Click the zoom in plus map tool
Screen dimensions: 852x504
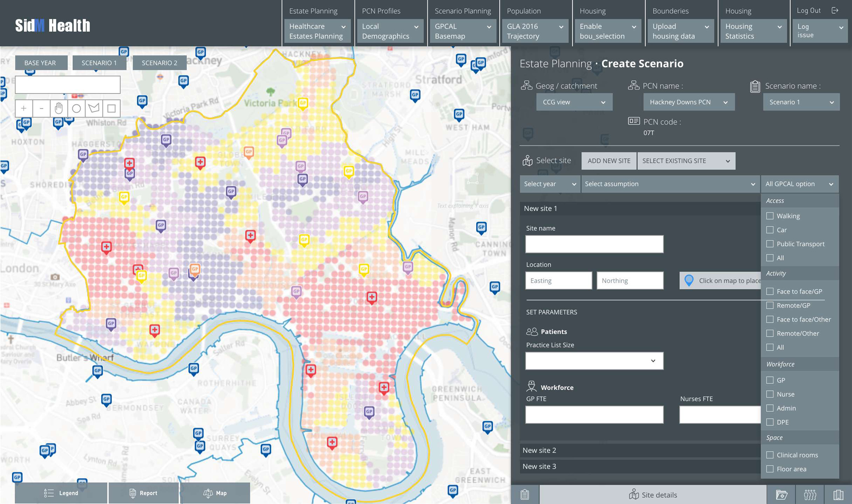coord(24,108)
